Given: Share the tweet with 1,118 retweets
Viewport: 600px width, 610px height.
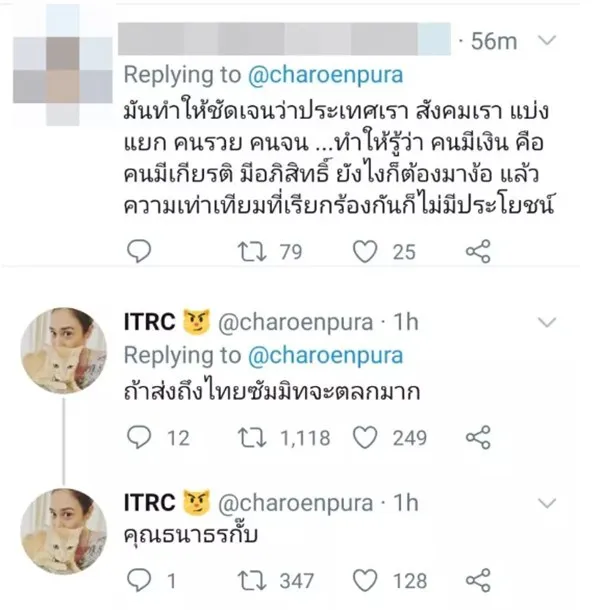Looking at the screenshot, I should coord(479,436).
